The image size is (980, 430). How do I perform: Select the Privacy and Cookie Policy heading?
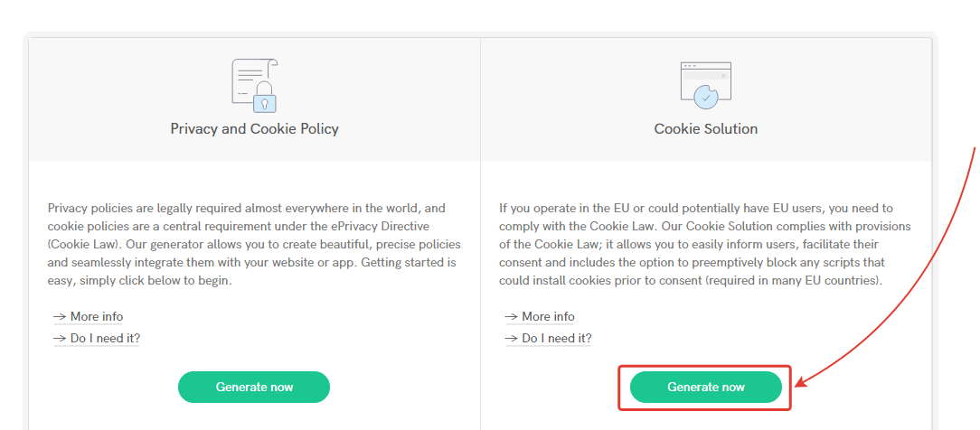(x=254, y=129)
